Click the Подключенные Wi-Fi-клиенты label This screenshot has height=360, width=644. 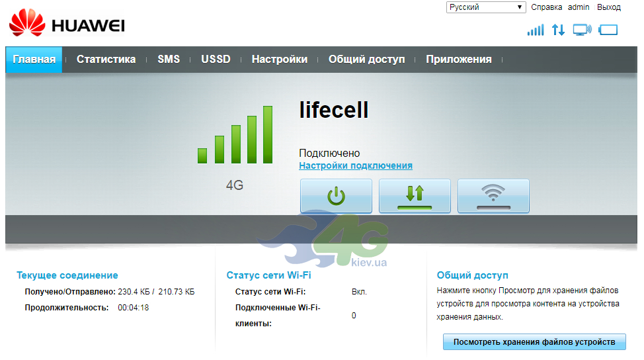coord(278,316)
